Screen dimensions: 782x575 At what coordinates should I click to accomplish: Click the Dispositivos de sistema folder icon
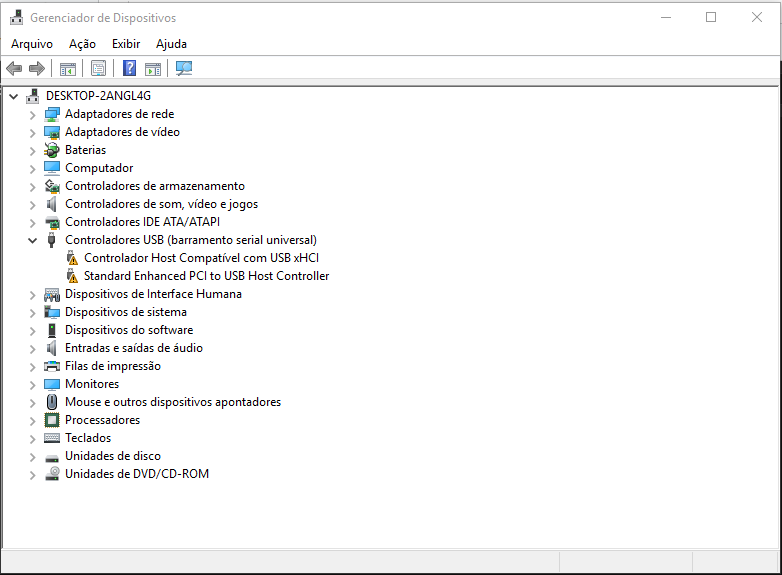tap(52, 312)
